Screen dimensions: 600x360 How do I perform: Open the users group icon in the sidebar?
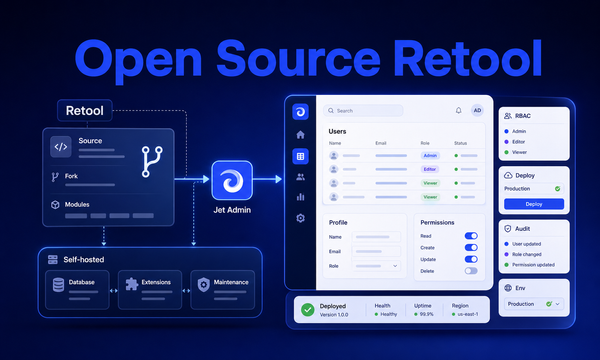click(x=300, y=177)
